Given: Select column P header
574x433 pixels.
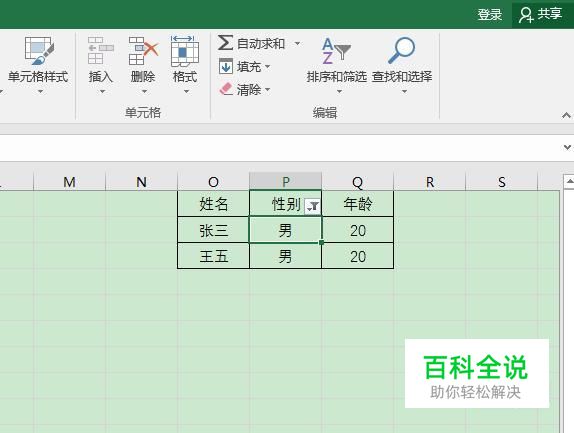Looking at the screenshot, I should click(286, 182).
